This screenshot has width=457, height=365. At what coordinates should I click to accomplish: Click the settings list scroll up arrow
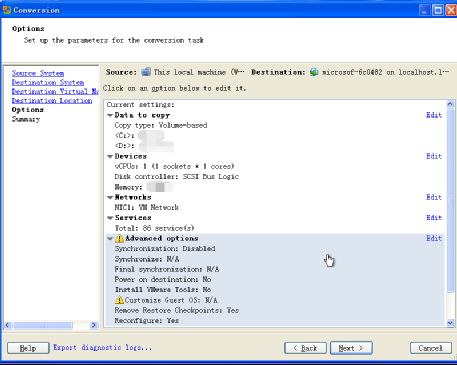tap(450, 104)
